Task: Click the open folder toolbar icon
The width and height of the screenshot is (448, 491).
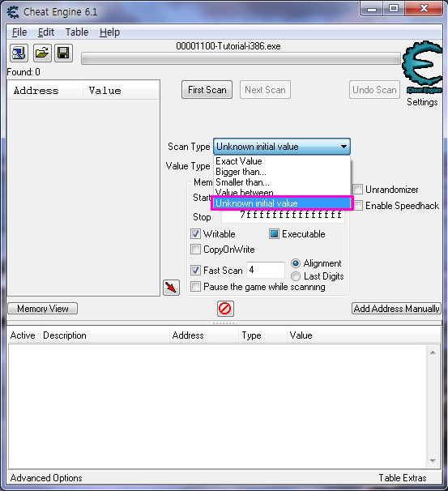Action: coord(42,53)
